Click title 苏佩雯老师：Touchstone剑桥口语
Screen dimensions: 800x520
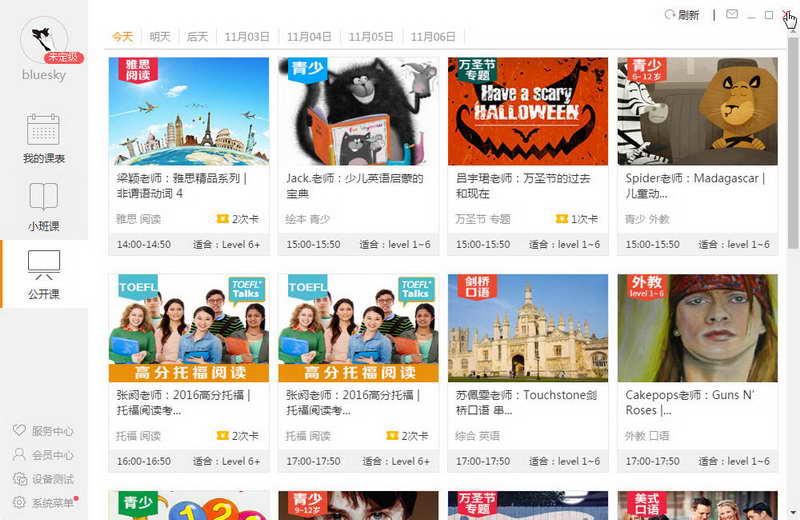pyautogui.click(x=526, y=402)
